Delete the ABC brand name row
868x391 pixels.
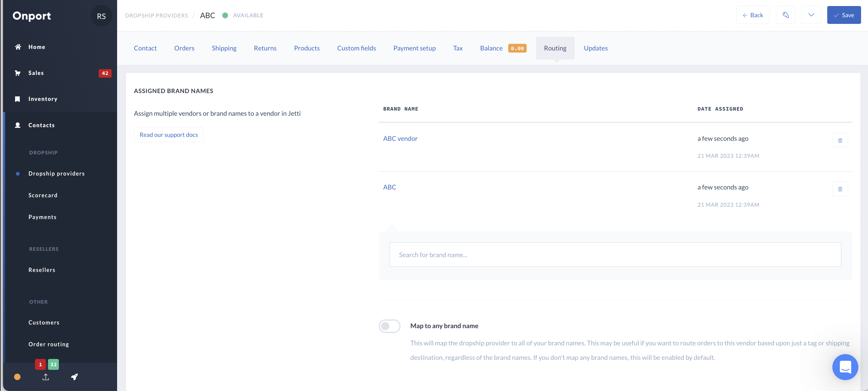pos(840,189)
